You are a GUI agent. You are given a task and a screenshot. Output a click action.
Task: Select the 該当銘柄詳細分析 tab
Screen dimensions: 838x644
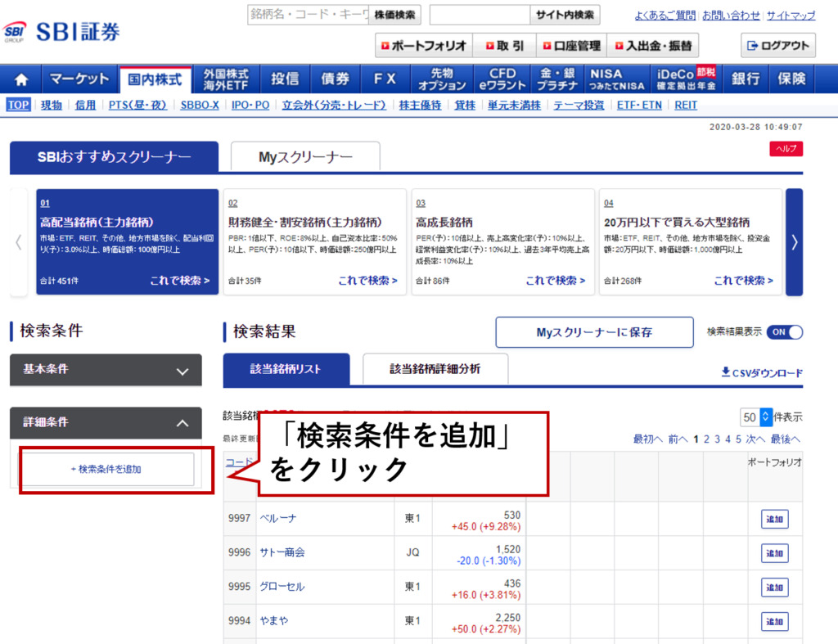tap(435, 369)
